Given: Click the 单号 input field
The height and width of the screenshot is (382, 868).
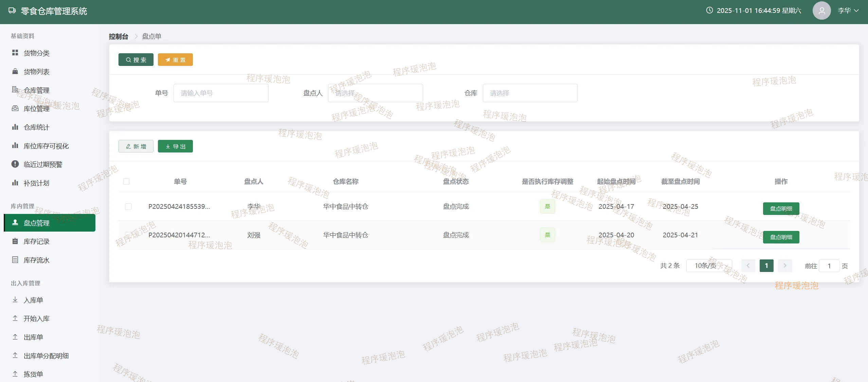Looking at the screenshot, I should coord(221,93).
